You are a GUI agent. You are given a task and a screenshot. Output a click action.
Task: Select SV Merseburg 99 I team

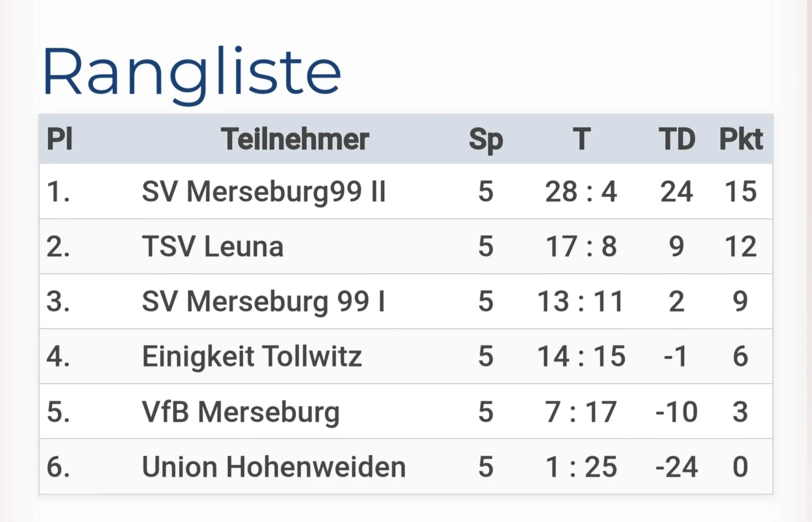point(264,301)
